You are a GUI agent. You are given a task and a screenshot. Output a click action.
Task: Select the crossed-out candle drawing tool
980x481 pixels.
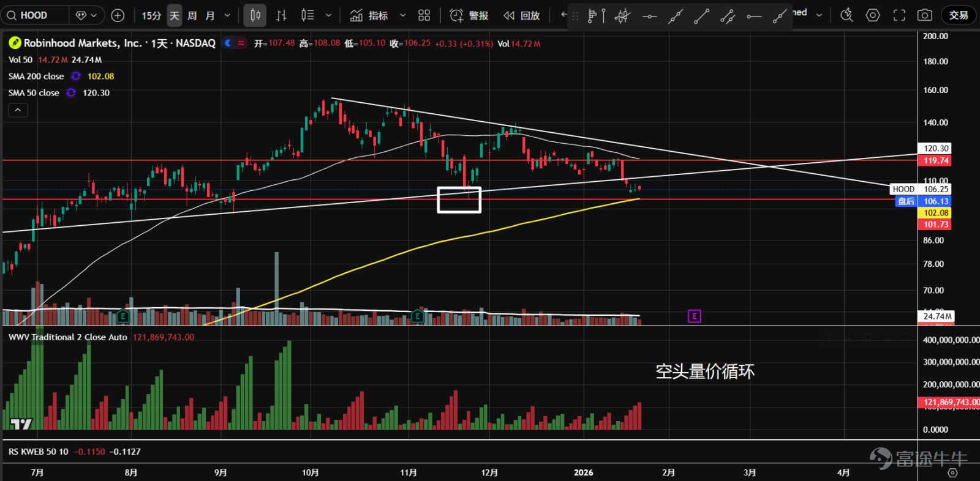622,17
